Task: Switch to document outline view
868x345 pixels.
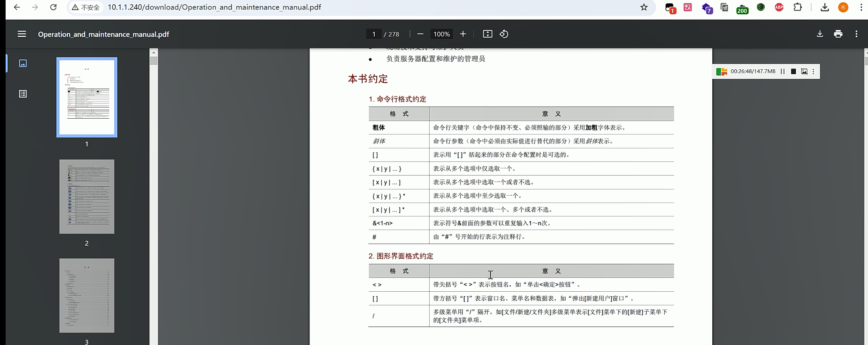Action: pyautogui.click(x=23, y=94)
